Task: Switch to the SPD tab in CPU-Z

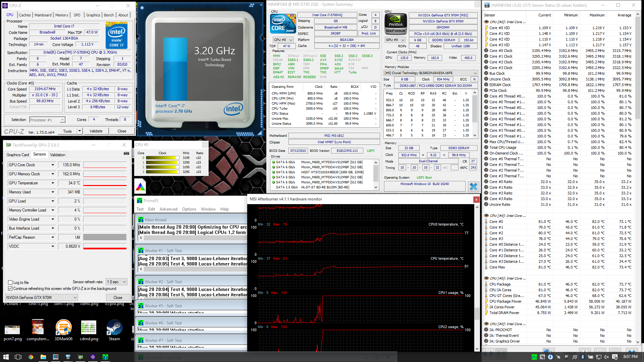Action: pyautogui.click(x=77, y=15)
